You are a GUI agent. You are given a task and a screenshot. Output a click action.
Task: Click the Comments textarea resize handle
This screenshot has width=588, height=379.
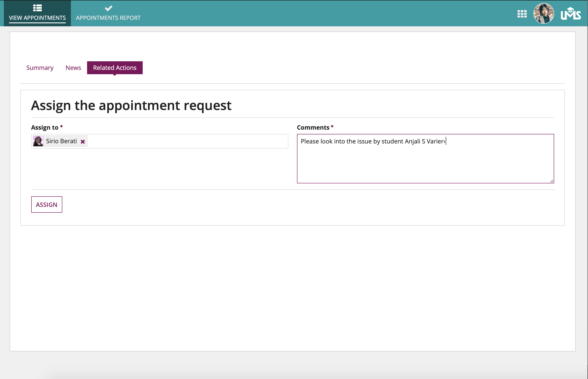pyautogui.click(x=551, y=181)
